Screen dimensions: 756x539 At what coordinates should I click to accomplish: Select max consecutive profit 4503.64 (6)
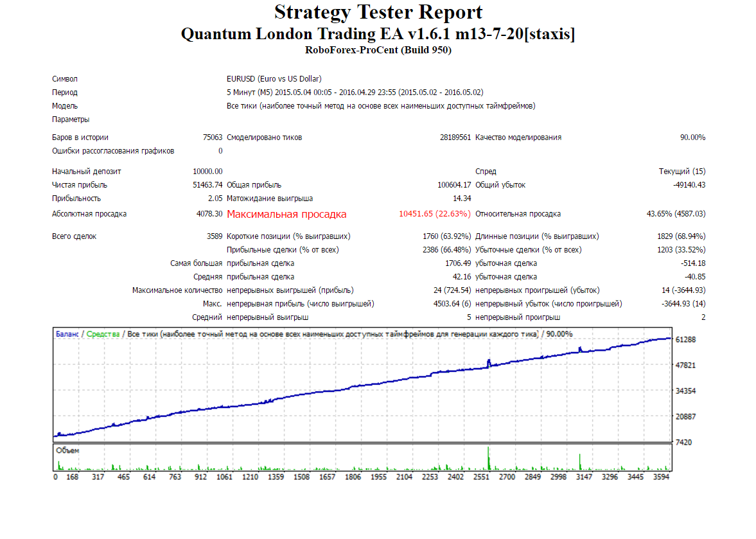452,305
